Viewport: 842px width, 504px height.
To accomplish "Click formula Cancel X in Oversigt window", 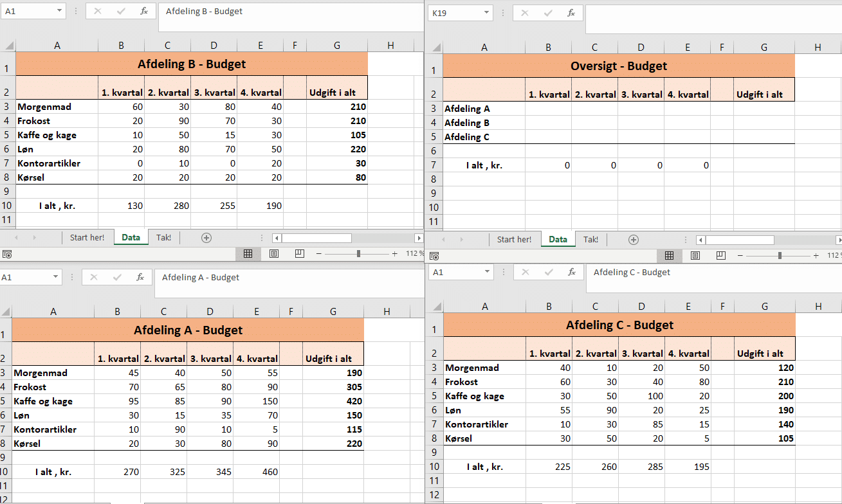I will tap(525, 13).
